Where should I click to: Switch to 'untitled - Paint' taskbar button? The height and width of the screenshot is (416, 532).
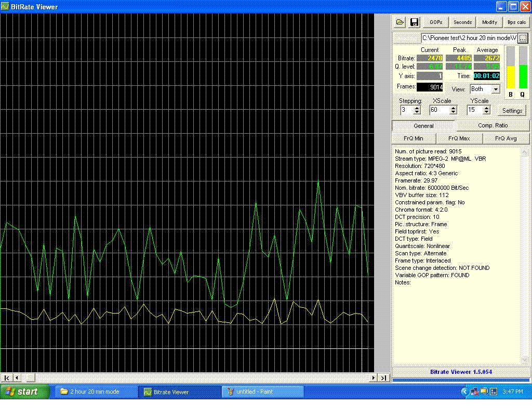click(262, 392)
